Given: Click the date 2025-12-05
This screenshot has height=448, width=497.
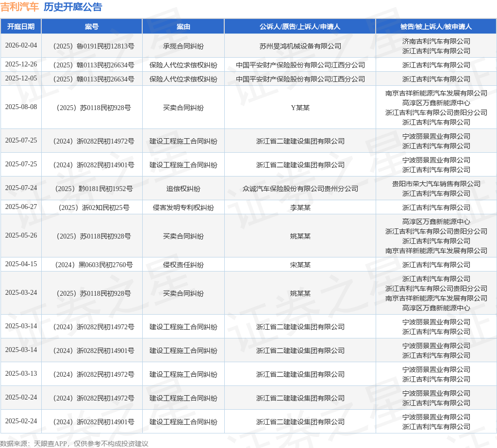Looking at the screenshot, I should [x=21, y=78].
